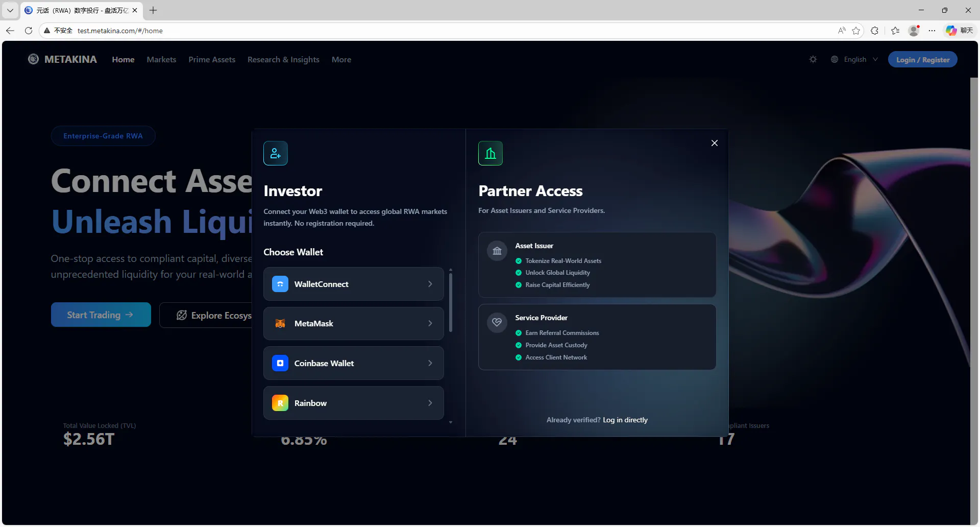Click the globe language icon
This screenshot has width=980, height=527.
coord(835,59)
